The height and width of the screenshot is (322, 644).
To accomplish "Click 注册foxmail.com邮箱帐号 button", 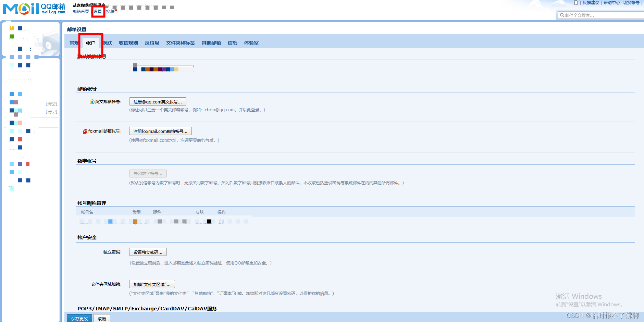I will [x=160, y=131].
